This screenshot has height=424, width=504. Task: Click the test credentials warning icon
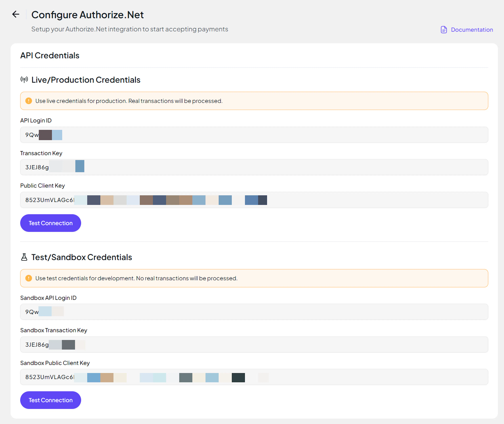29,278
